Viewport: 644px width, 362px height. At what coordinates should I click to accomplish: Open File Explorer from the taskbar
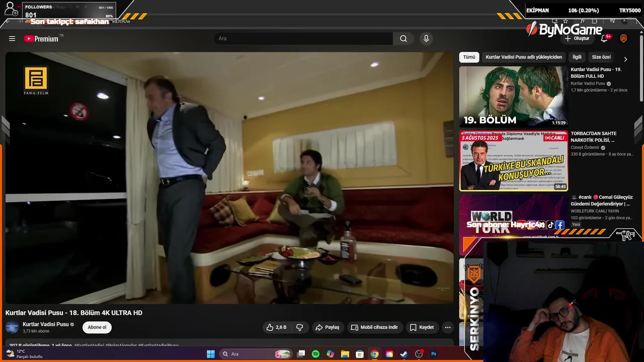(345, 354)
